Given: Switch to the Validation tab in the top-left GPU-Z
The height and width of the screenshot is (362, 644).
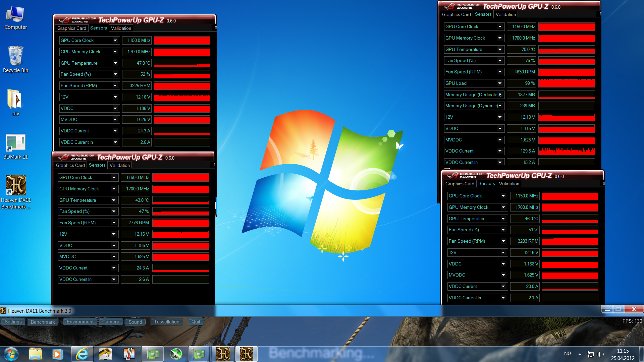Looking at the screenshot, I should pos(121,28).
